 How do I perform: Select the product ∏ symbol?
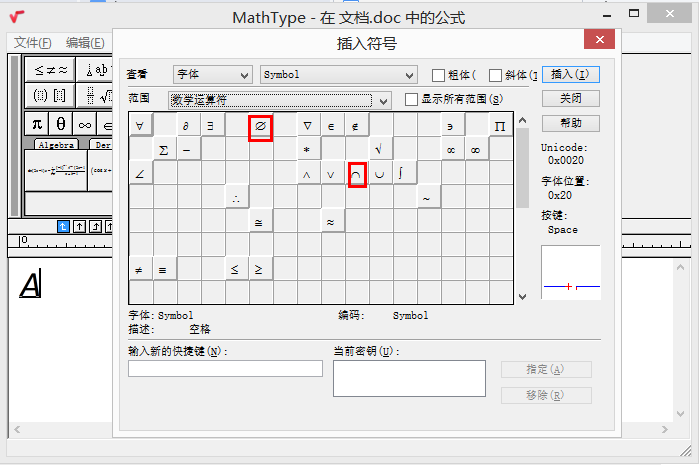point(501,125)
